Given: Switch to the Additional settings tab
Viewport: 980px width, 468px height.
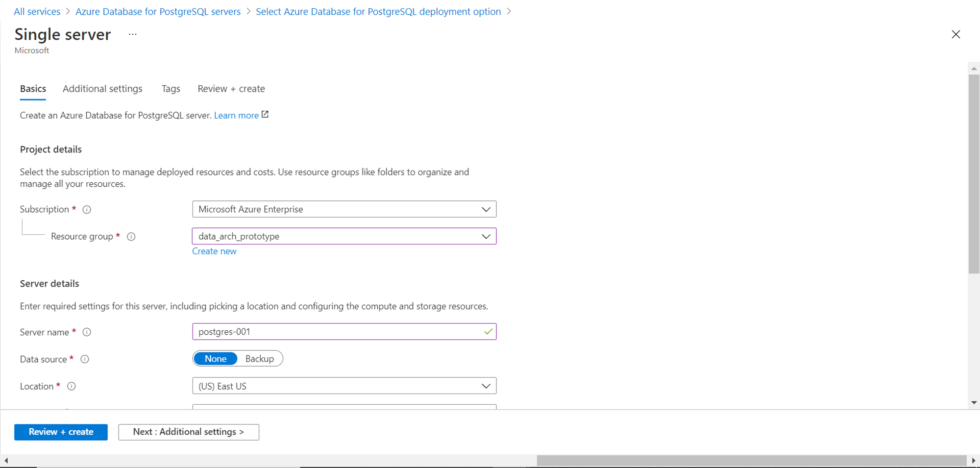Looking at the screenshot, I should (x=102, y=89).
